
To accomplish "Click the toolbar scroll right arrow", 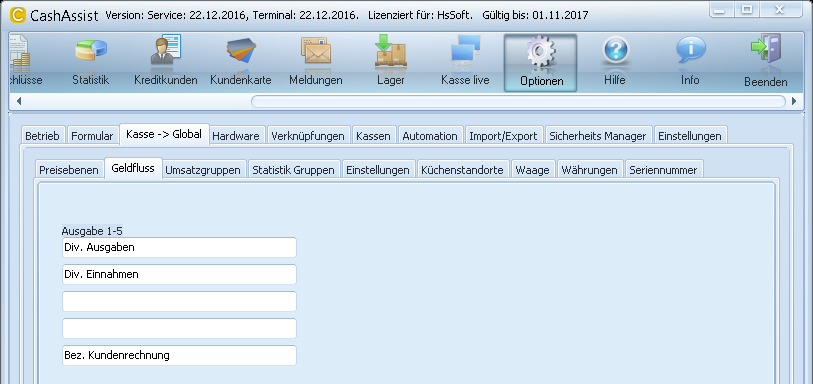I will pyautogui.click(x=794, y=101).
